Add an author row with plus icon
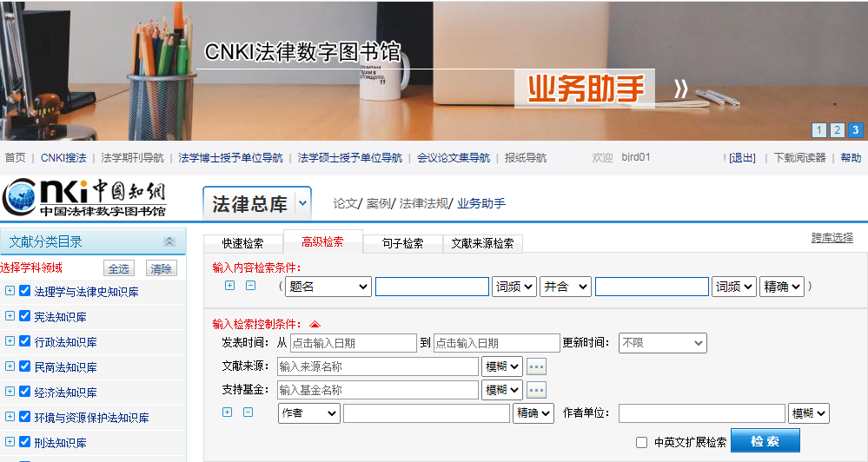Image resolution: width=868 pixels, height=462 pixels. (x=227, y=412)
